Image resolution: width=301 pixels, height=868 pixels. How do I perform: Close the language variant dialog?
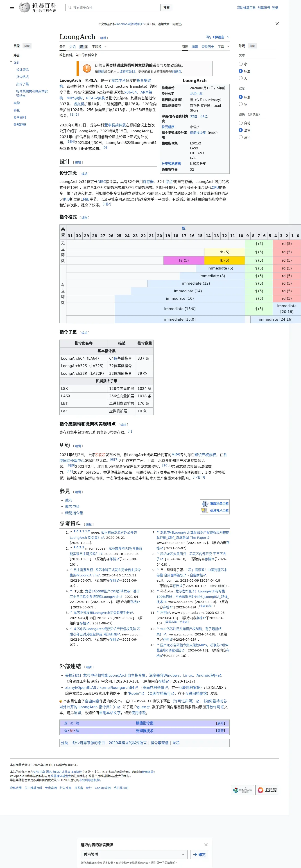(x=206, y=844)
